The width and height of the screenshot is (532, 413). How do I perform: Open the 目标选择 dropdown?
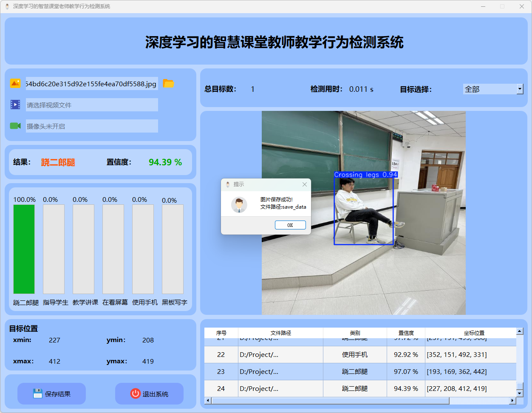[520, 89]
